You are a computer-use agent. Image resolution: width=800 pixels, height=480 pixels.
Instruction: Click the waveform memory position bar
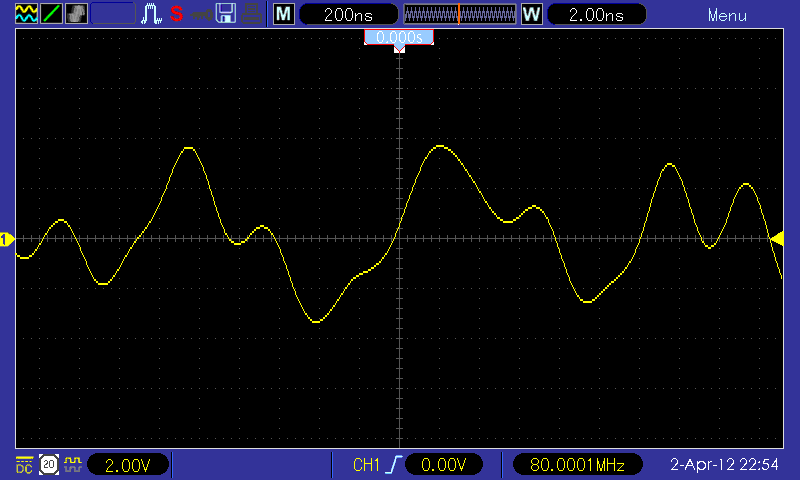tap(460, 14)
